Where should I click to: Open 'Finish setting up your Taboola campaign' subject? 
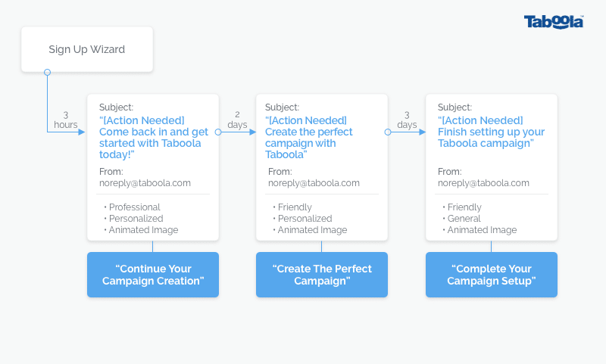[x=491, y=132]
